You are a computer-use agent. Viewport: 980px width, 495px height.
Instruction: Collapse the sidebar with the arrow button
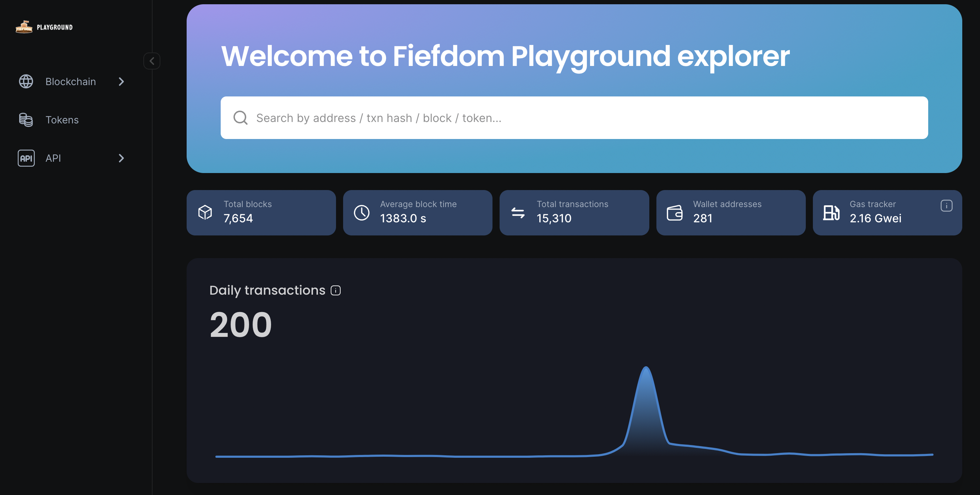pyautogui.click(x=152, y=61)
